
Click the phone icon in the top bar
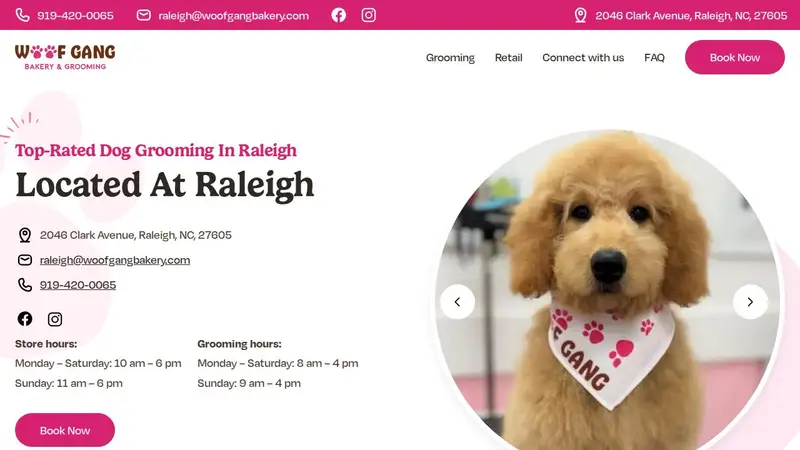point(22,15)
